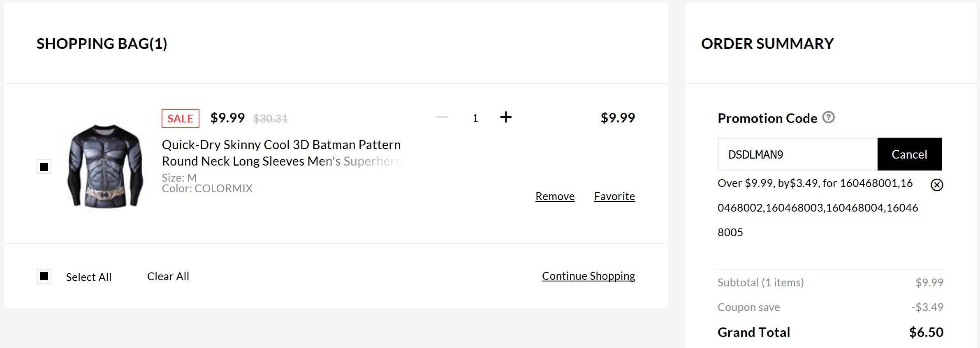Dismiss the coupon description with the circled X
The image size is (980, 348).
pyautogui.click(x=936, y=185)
